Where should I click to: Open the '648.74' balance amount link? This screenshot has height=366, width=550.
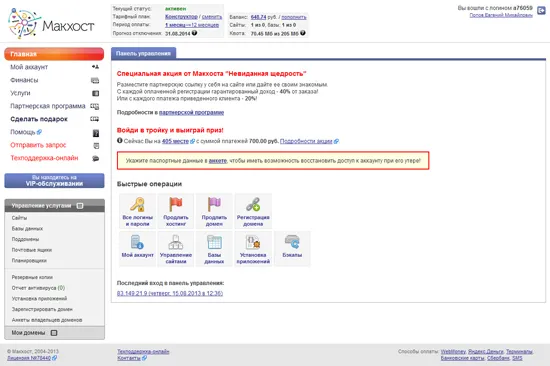[x=259, y=17]
